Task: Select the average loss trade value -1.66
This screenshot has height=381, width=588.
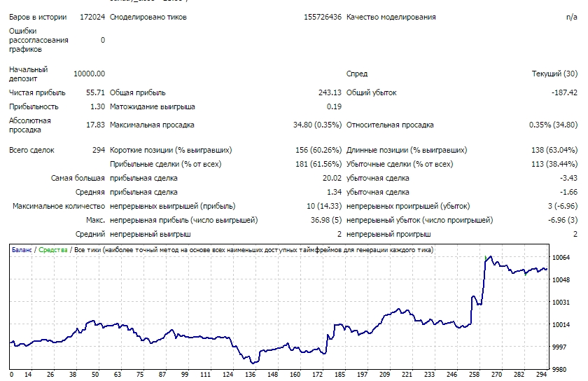Action: point(568,192)
